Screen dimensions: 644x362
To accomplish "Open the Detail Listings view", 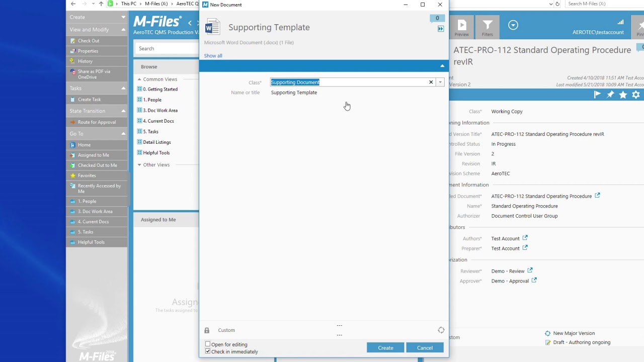I will coord(156,142).
